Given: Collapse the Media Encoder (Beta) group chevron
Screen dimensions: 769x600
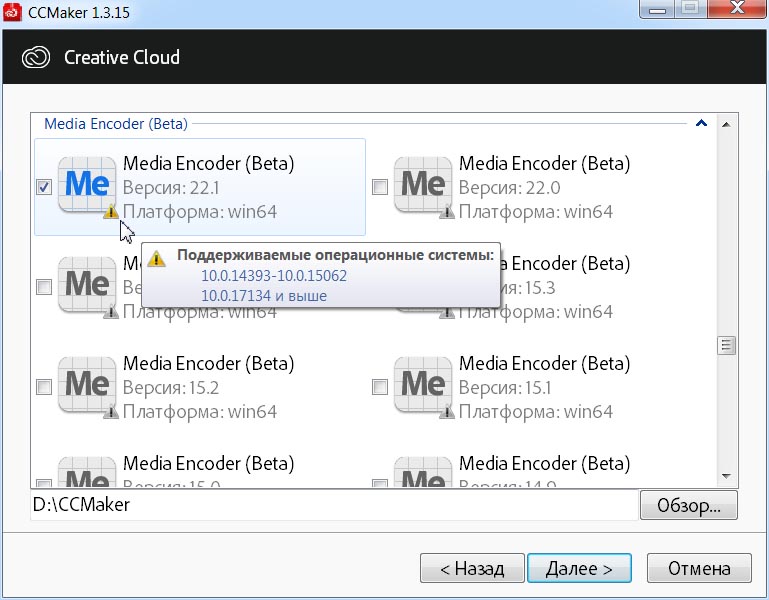Looking at the screenshot, I should 701,123.
